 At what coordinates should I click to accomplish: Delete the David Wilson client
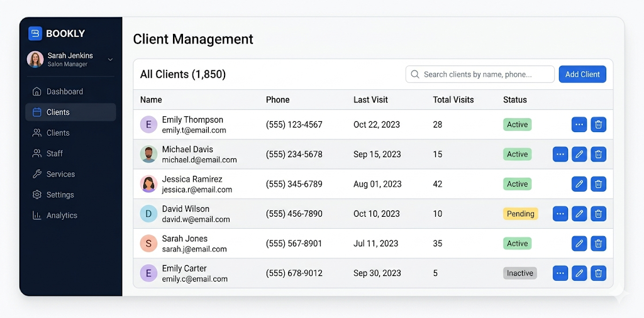(x=599, y=214)
